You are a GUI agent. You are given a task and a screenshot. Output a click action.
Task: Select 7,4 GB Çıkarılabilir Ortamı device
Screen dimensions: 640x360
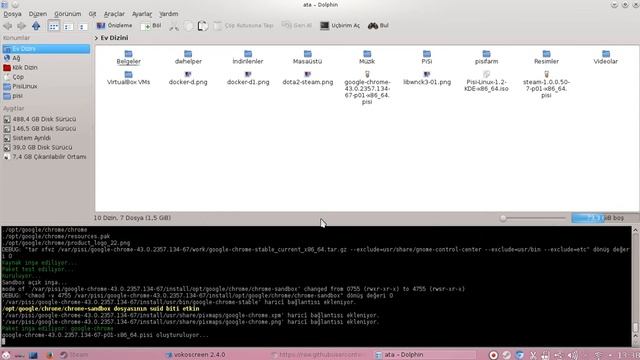click(x=46, y=157)
